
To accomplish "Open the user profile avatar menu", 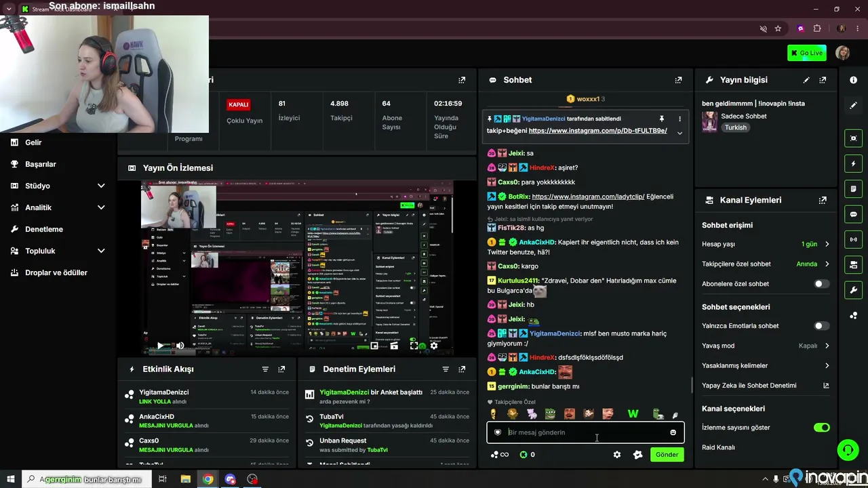I will coord(842,53).
